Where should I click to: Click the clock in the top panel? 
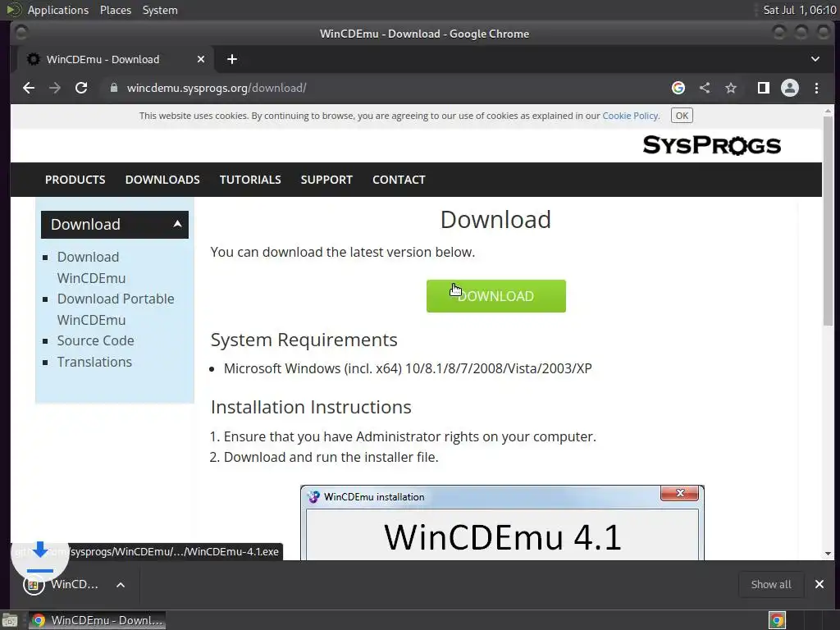click(x=799, y=10)
